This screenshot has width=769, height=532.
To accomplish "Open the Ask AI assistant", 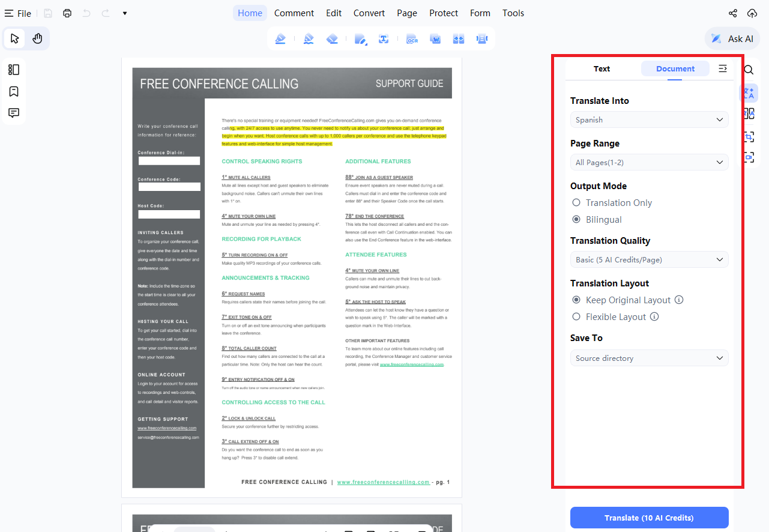I will [x=732, y=38].
